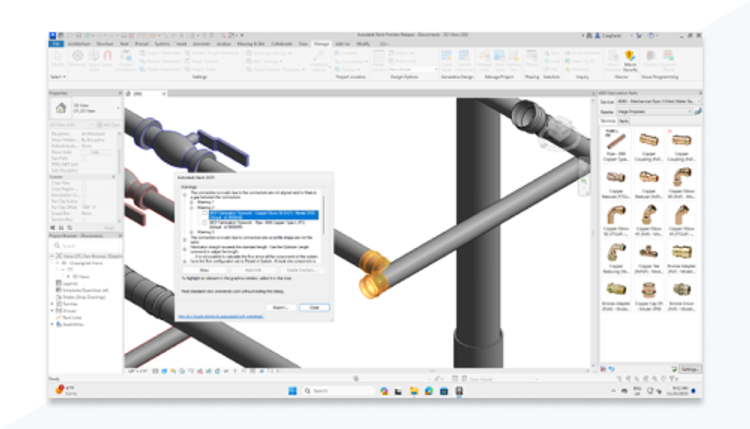Select the Modify arrow tool in ribbon
The image size is (750, 429).
click(x=57, y=58)
